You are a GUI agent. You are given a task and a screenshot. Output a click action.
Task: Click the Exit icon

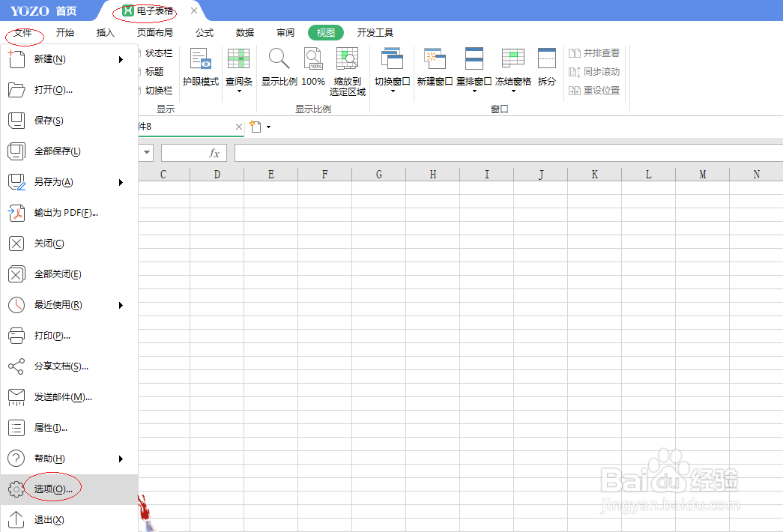16,519
